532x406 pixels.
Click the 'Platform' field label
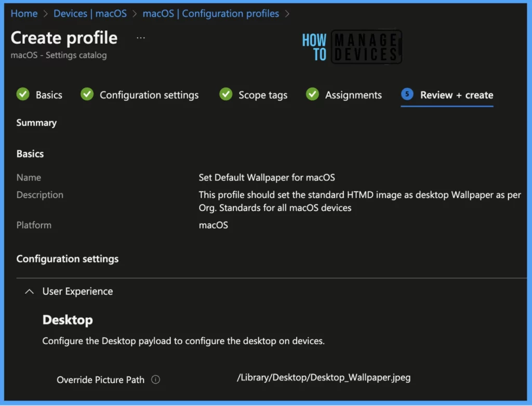click(x=34, y=225)
